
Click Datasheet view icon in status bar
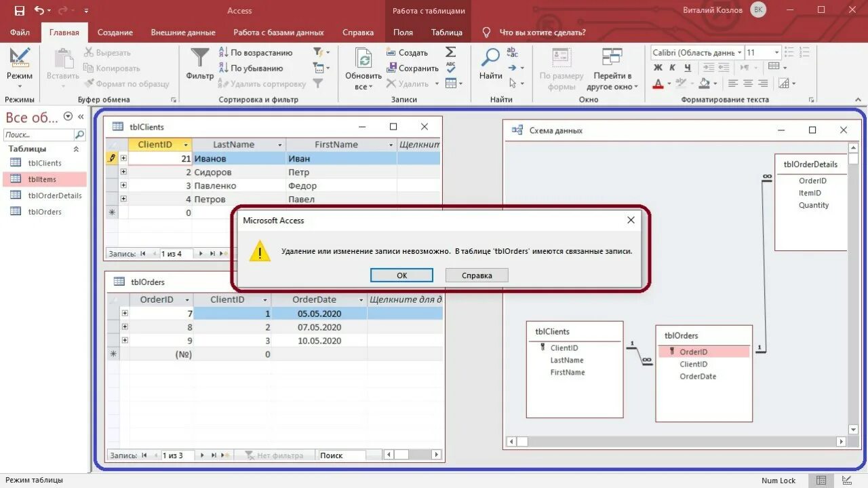(x=821, y=480)
